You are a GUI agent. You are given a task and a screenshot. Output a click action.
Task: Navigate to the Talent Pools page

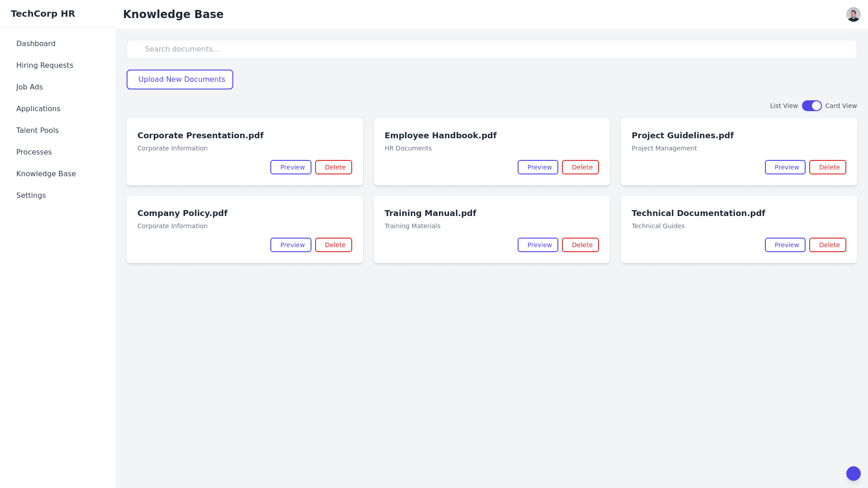(x=37, y=131)
